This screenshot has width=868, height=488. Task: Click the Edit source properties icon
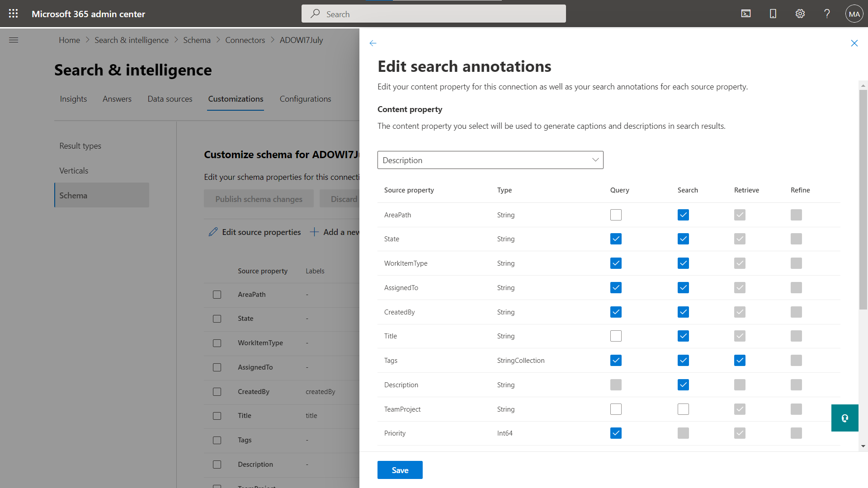click(213, 232)
